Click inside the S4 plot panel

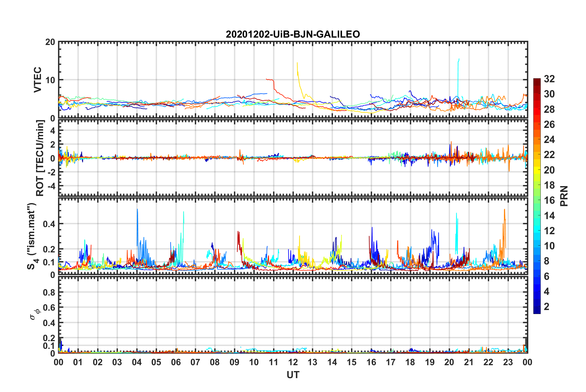[293, 236]
